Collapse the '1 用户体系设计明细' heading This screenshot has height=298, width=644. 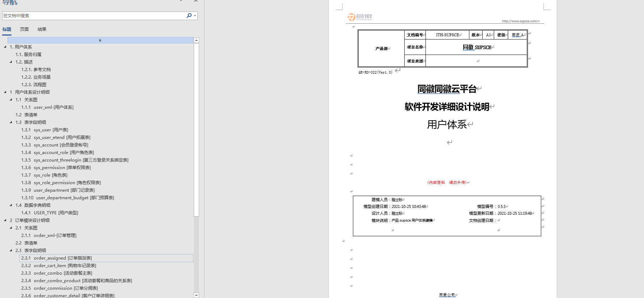[x=5, y=92]
